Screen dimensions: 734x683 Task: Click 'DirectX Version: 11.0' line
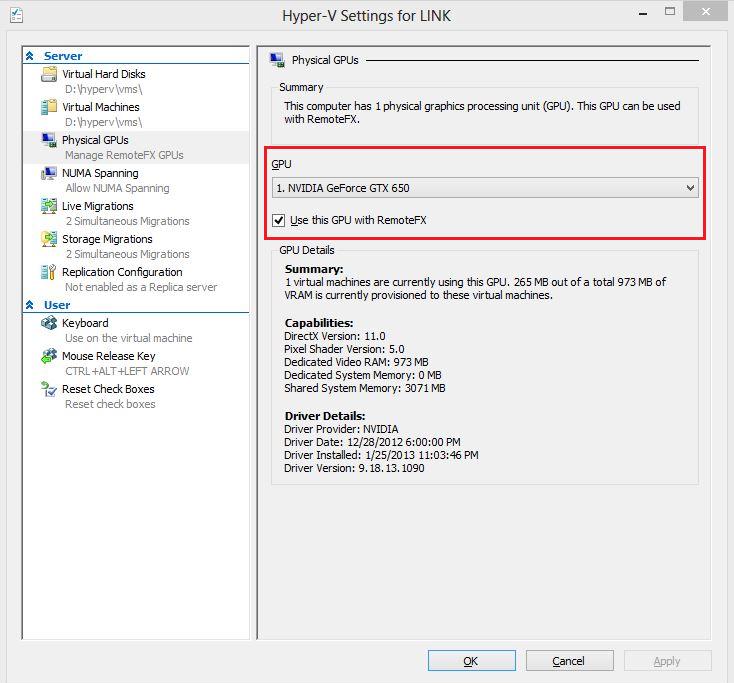click(335, 336)
